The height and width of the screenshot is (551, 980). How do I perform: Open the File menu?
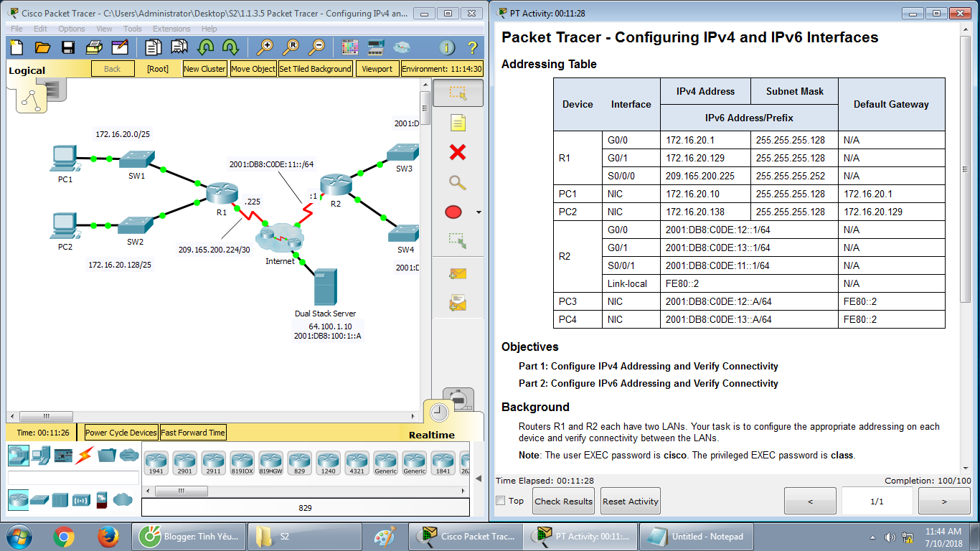tap(17, 29)
